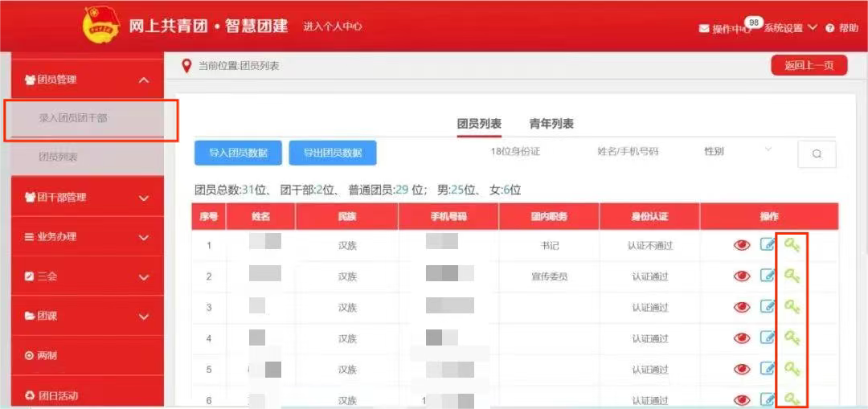View details with eye icon row 1
868x409 pixels.
(742, 244)
